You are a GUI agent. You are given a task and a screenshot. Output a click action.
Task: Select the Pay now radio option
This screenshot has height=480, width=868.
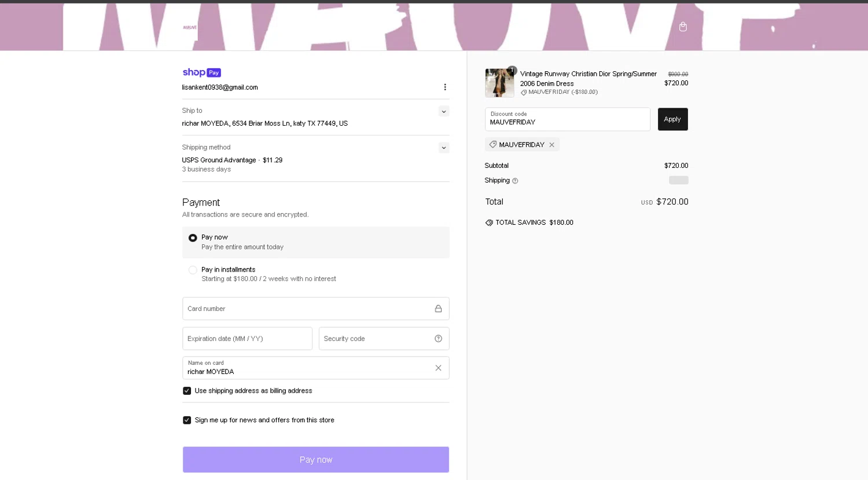pyautogui.click(x=193, y=238)
